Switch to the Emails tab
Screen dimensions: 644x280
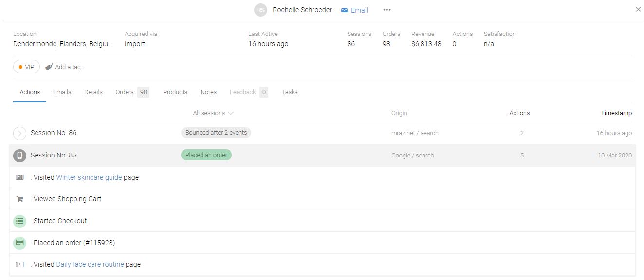(x=62, y=92)
